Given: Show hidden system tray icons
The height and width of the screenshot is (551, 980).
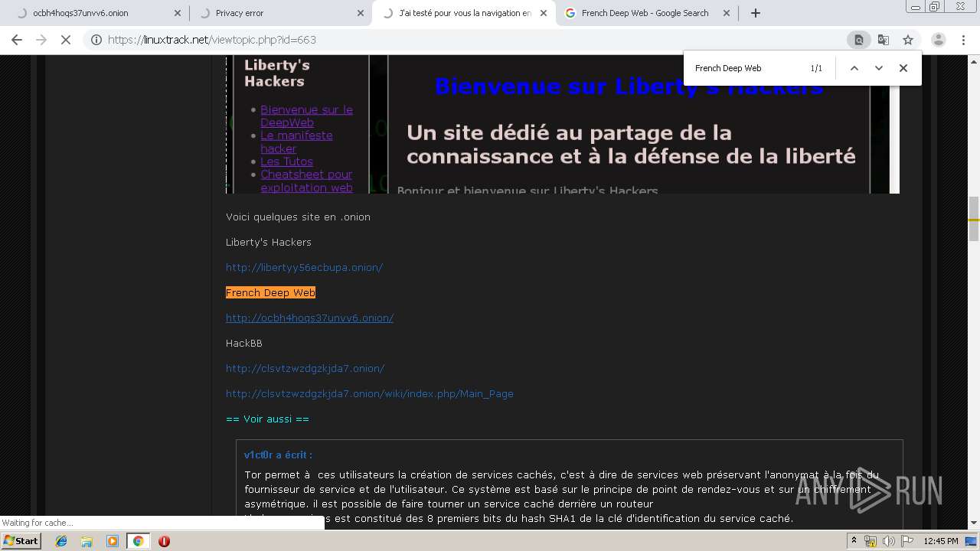Looking at the screenshot, I should point(854,541).
